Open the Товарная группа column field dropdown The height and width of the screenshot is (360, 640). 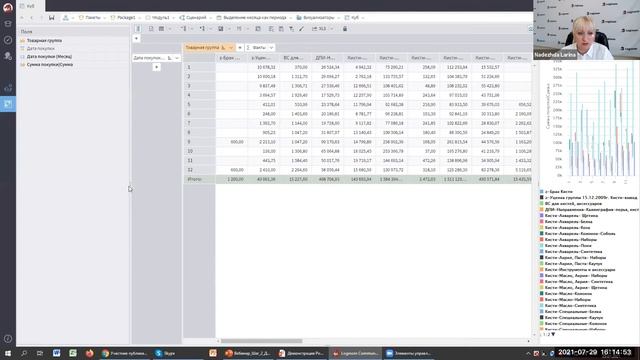pos(231,48)
